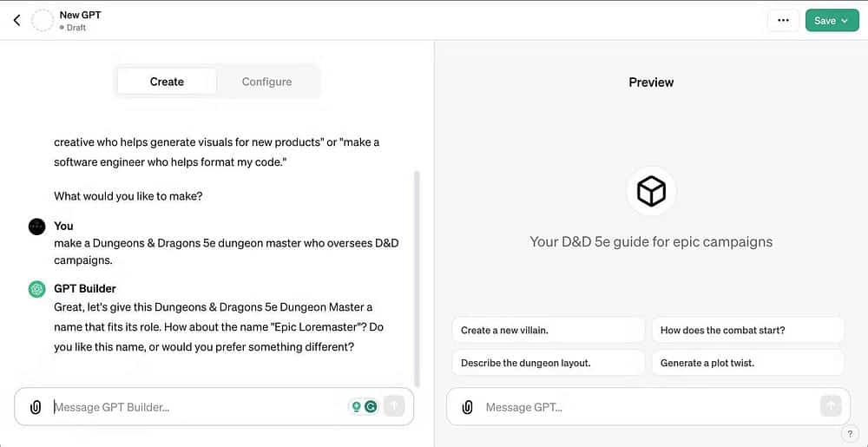868x447 pixels.
Task: Click the New GPT draft avatar circle
Action: pyautogui.click(x=42, y=21)
